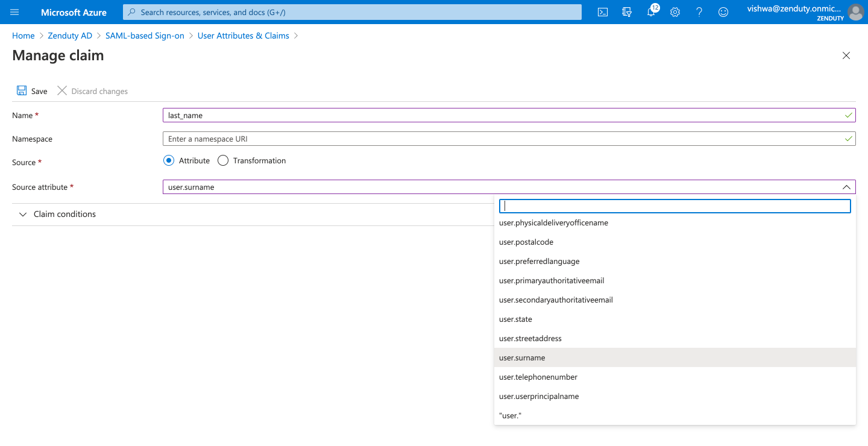Choose user.telephonenumber option
Screen dimensions: 868x446
[675, 377]
